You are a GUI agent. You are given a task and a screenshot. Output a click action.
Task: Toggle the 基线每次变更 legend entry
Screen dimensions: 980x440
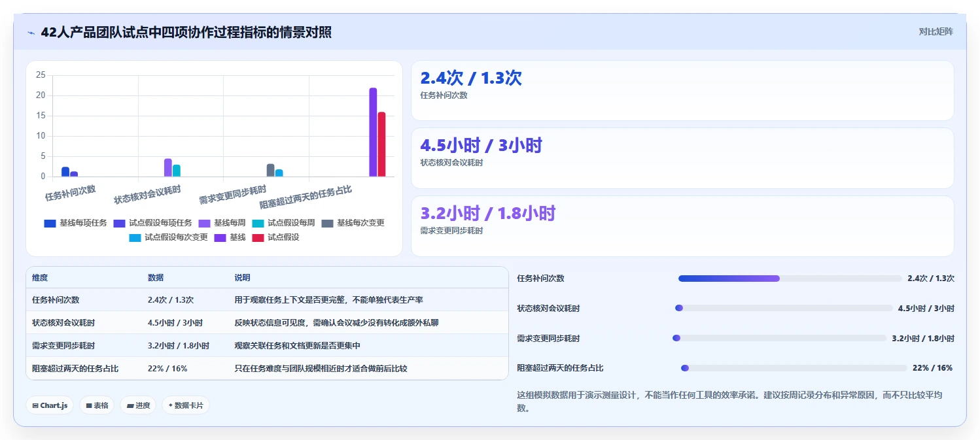[353, 223]
